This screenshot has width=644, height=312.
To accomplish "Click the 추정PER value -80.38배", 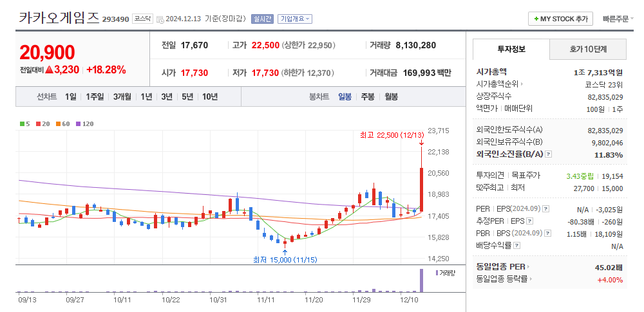I will pyautogui.click(x=580, y=222).
